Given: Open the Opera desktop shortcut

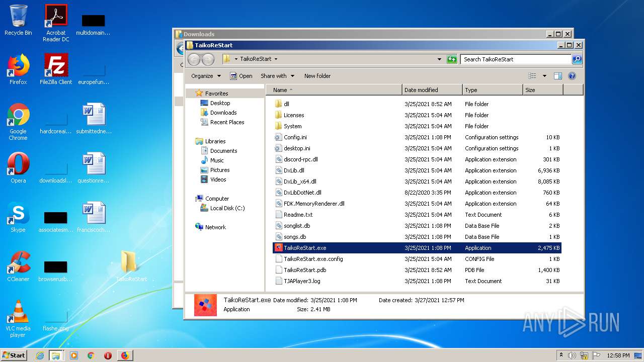Looking at the screenshot, I should (x=18, y=168).
